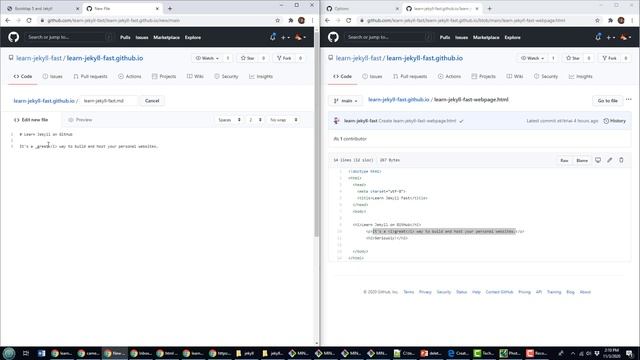The height and width of the screenshot is (360, 640).
Task: Open Insights tab in right window
Action: click(580, 76)
